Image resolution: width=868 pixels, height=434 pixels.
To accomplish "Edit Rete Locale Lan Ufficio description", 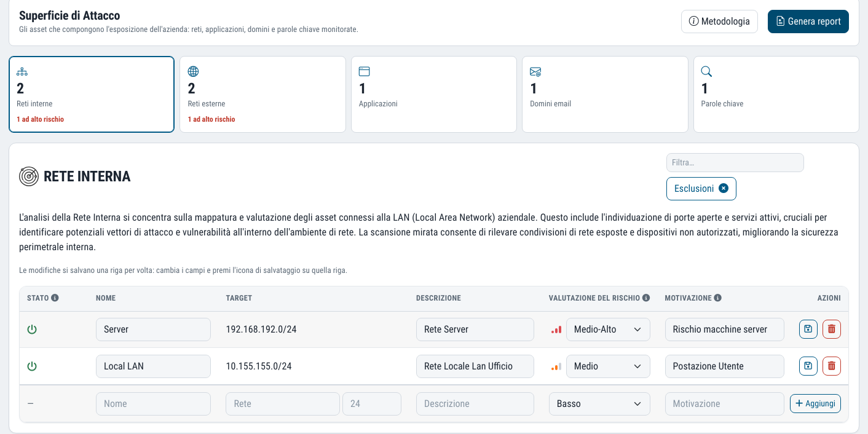I will pos(475,366).
